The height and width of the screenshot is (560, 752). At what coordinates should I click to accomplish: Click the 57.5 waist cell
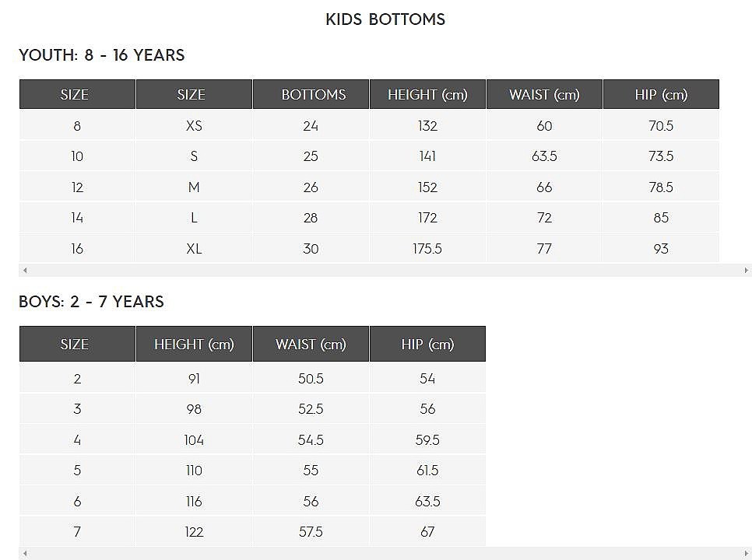click(x=311, y=532)
